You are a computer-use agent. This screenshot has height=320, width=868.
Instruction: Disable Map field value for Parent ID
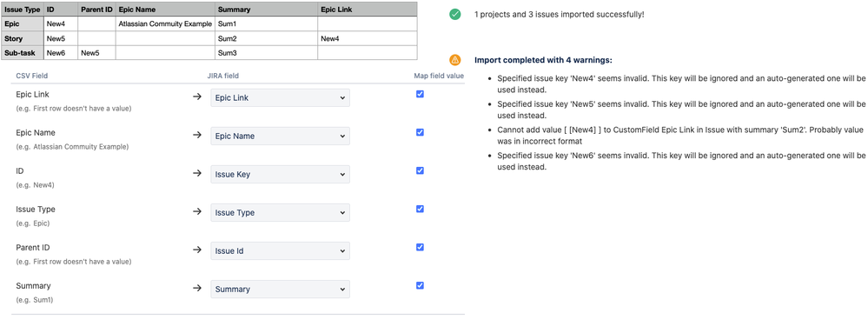pyautogui.click(x=420, y=247)
